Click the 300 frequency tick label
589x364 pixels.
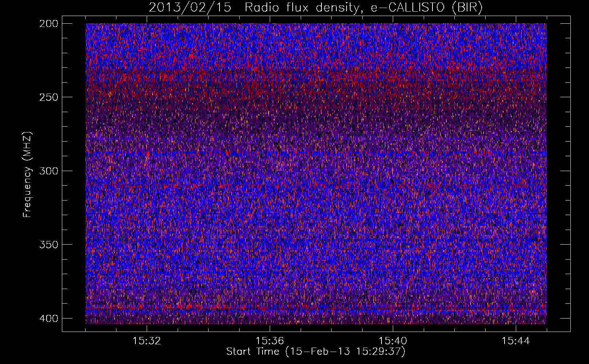(48, 171)
